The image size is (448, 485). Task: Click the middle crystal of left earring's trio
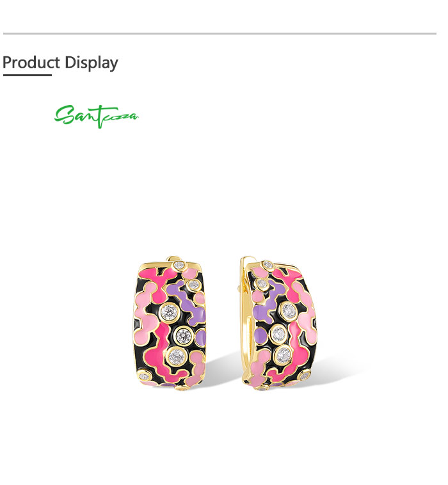(x=184, y=335)
